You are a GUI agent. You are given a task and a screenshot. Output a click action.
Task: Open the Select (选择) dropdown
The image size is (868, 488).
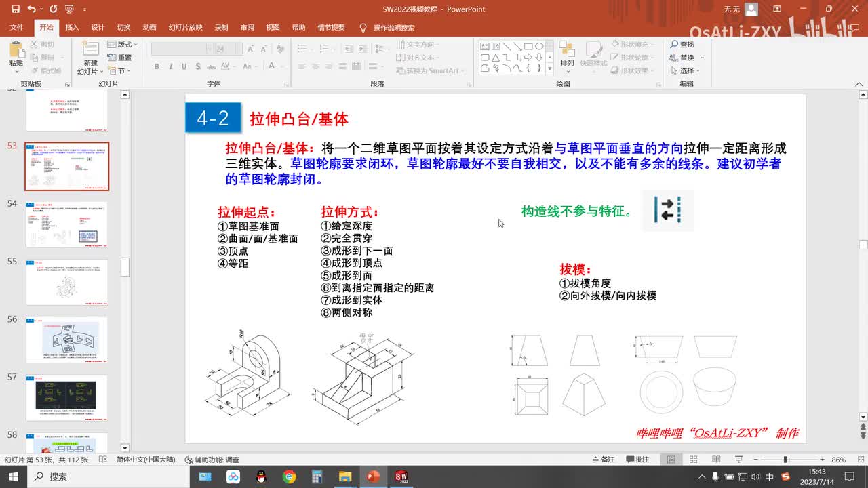tap(685, 70)
